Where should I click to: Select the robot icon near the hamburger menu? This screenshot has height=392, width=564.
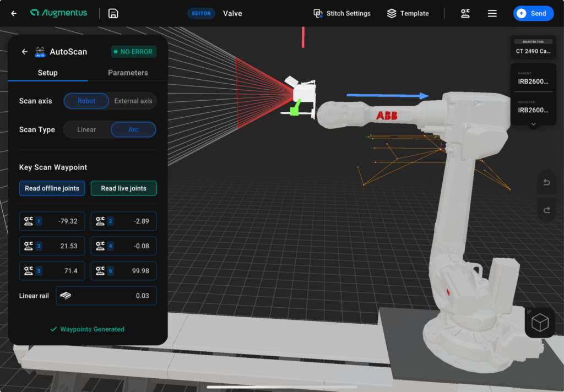tap(465, 13)
